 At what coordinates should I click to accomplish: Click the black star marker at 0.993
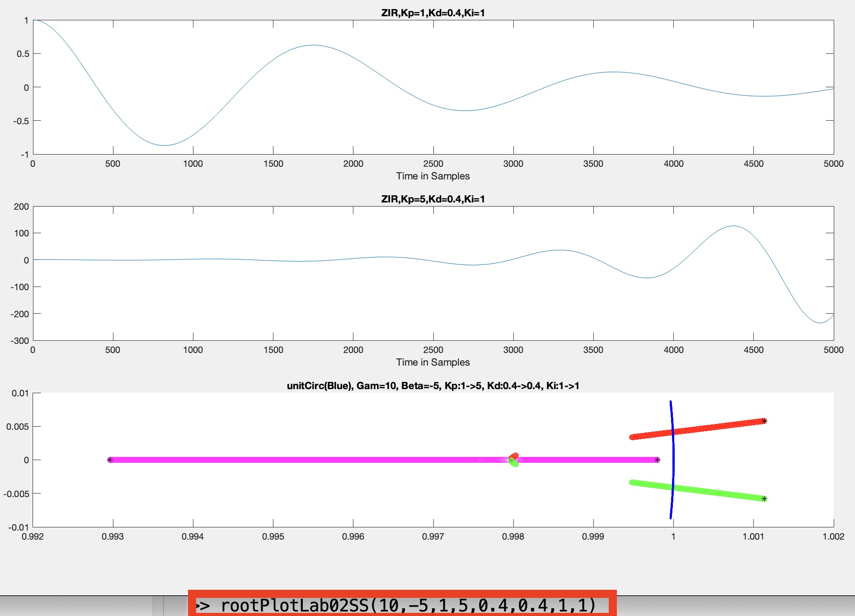click(x=110, y=460)
